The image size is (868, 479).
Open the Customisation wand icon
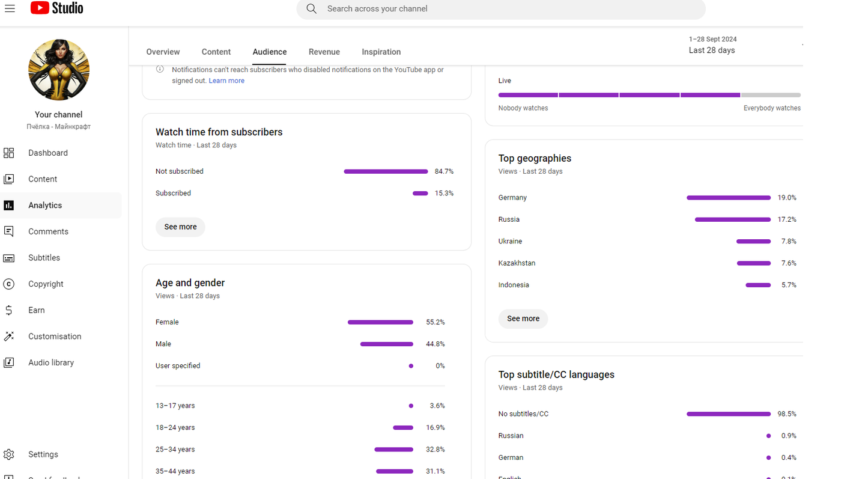tap(9, 337)
